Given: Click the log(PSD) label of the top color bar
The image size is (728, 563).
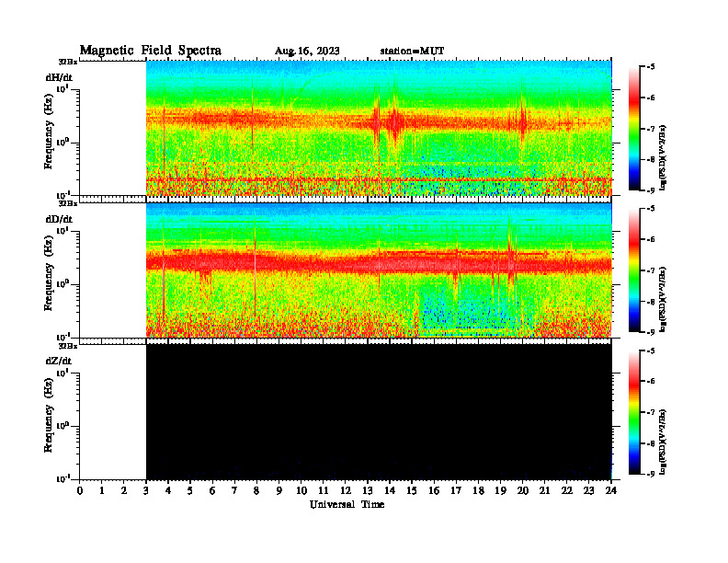Looking at the screenshot, I should point(663,156).
